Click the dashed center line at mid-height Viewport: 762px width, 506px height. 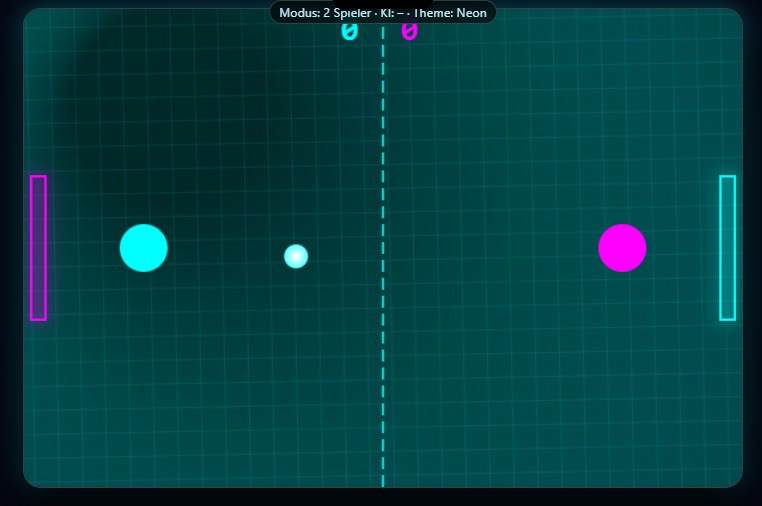[382, 250]
